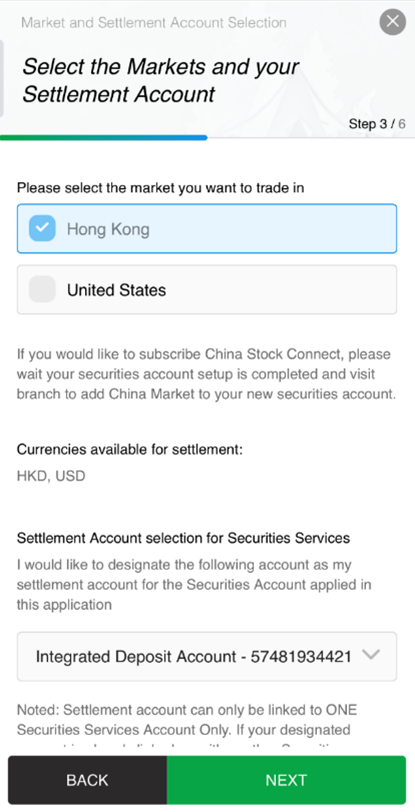415x812 pixels.
Task: Click the 'Settlement Account selection' section heading
Action: tap(183, 538)
